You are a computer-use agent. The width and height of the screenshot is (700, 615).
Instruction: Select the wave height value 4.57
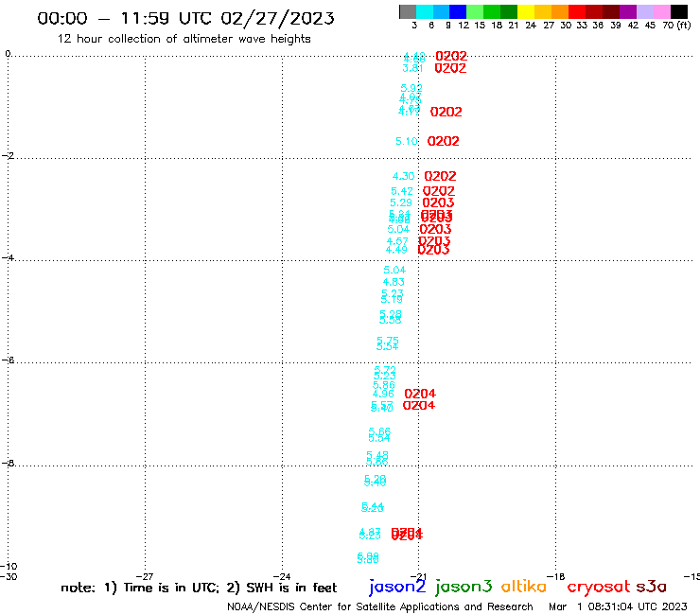click(397, 241)
